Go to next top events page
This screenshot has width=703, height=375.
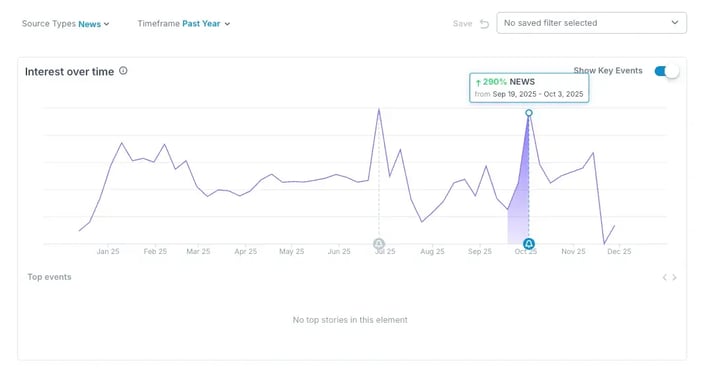674,277
